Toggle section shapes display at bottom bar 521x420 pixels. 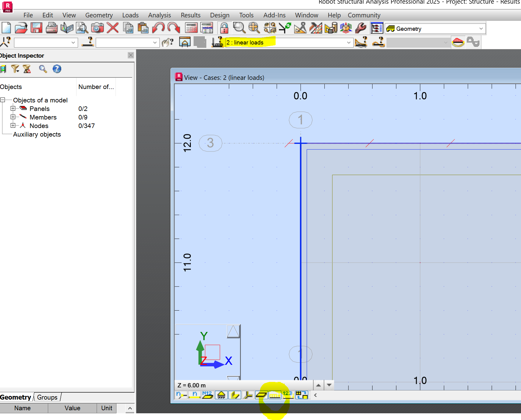235,395
